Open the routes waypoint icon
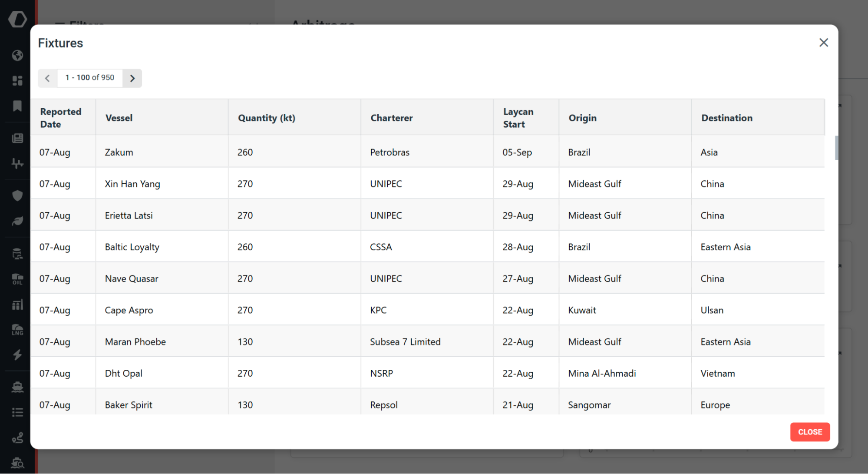The width and height of the screenshot is (868, 474). (17, 438)
